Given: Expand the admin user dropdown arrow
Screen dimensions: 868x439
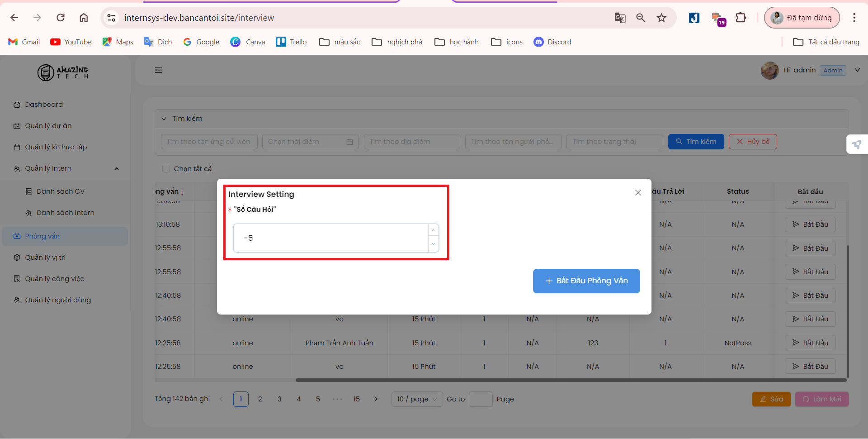Looking at the screenshot, I should (x=857, y=70).
